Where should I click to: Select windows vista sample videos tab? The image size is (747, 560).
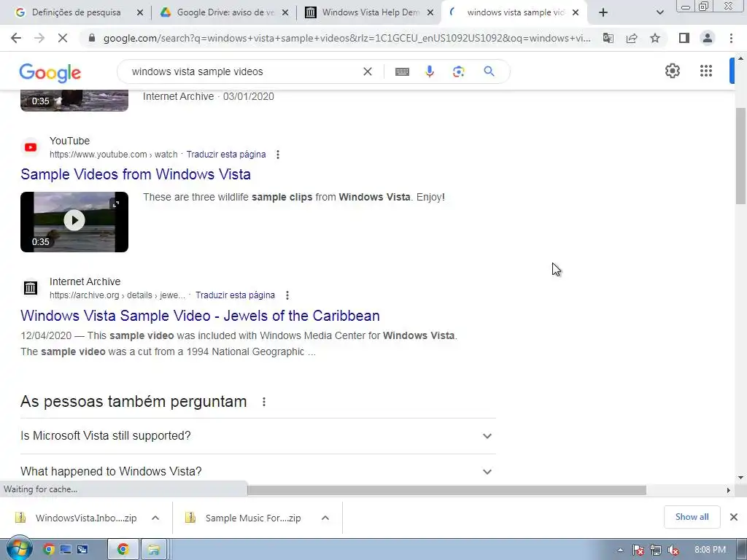click(x=515, y=12)
